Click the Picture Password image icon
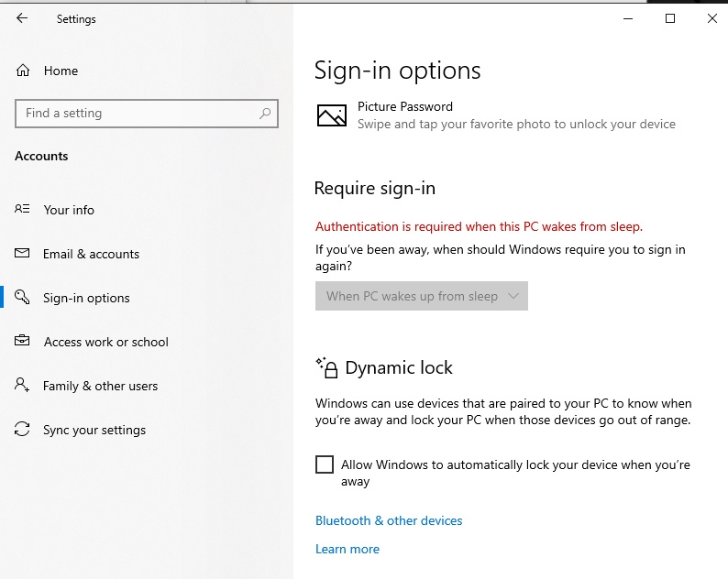Image resolution: width=728 pixels, height=579 pixels. click(332, 115)
